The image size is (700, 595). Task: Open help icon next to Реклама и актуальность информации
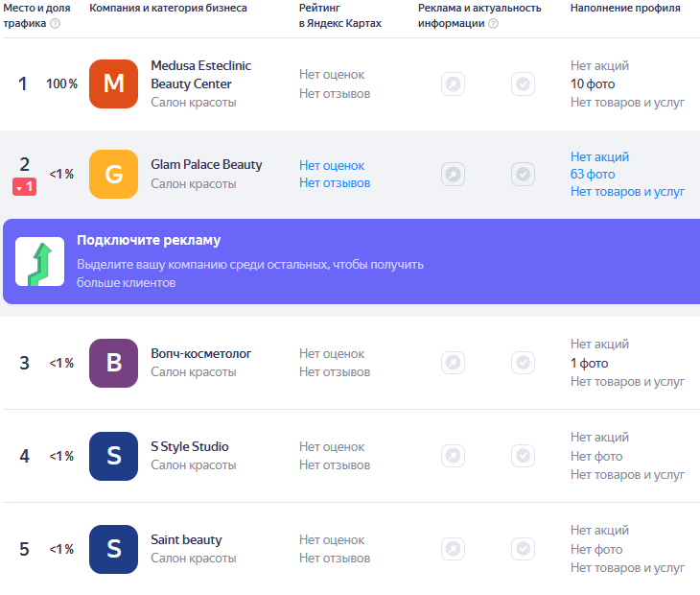[493, 23]
